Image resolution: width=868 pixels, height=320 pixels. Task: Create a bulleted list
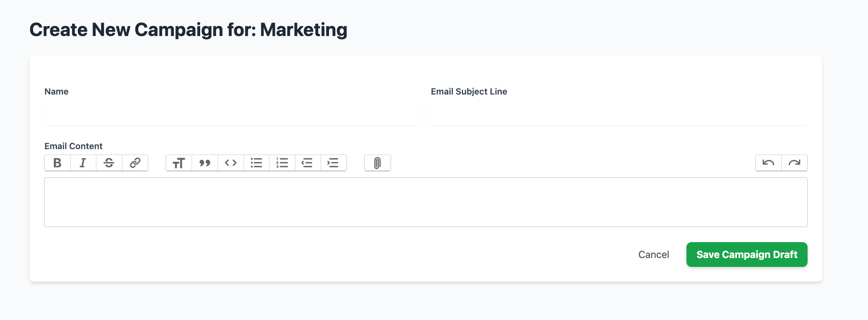256,163
